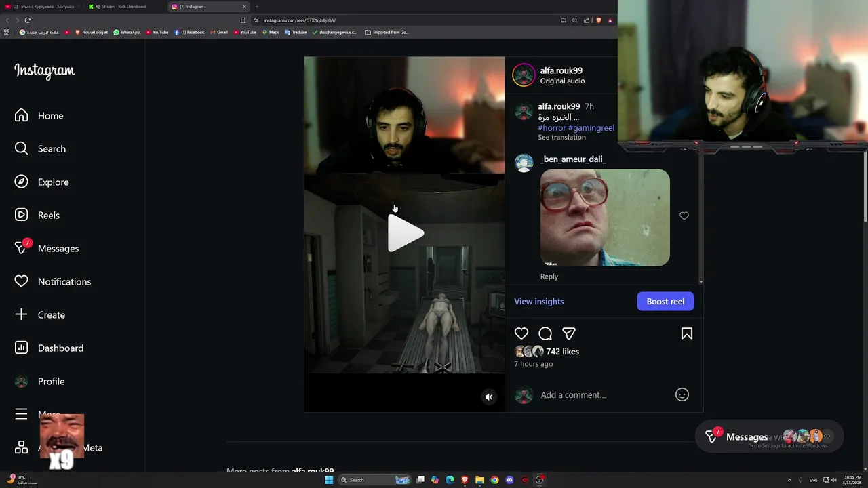The height and width of the screenshot is (488, 868).
Task: Open Discord from the taskbar
Action: (x=509, y=480)
